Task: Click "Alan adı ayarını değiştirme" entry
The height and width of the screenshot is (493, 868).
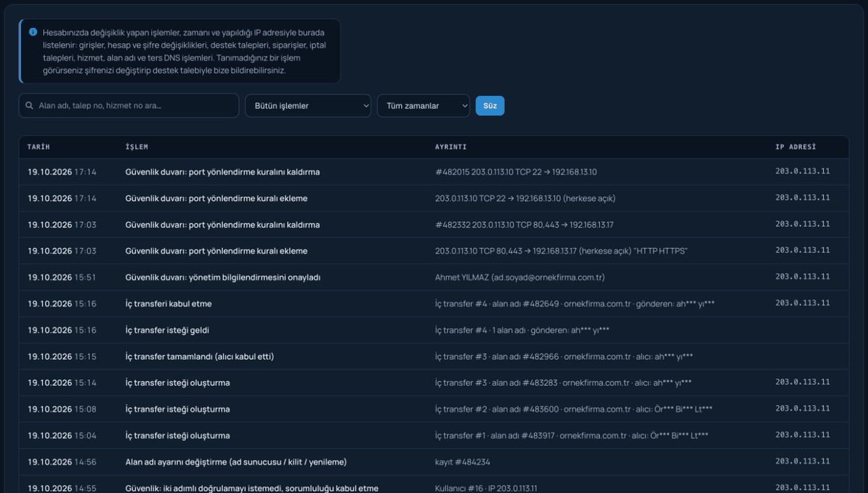Action: (236, 462)
